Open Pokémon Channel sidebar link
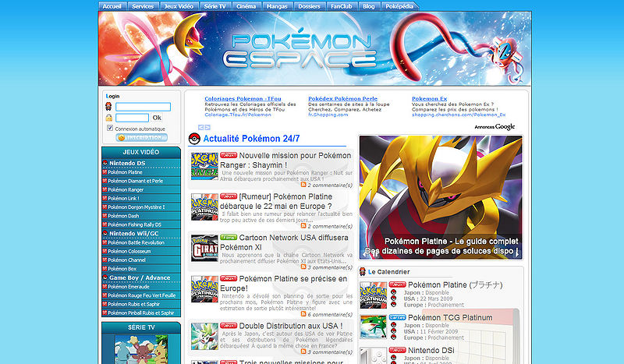This screenshot has width=624, height=364. click(126, 260)
